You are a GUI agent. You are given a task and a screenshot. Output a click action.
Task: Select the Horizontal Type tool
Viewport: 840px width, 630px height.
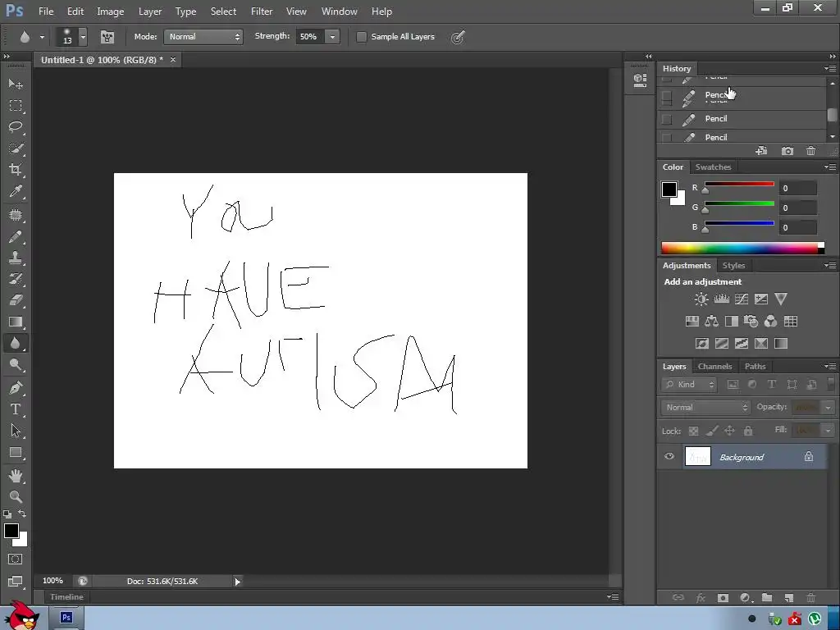pos(15,409)
